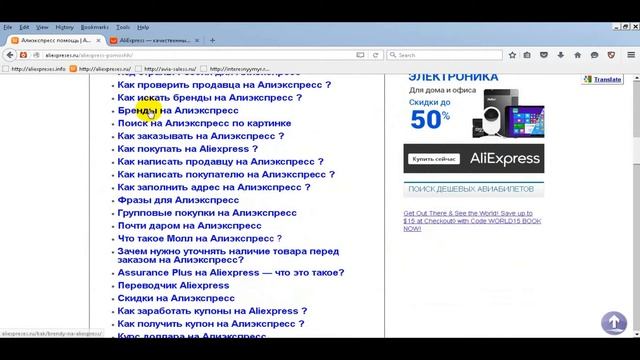Open the aliexpress.ru bookmark
Viewport: 640px width, 360px height.
[x=100, y=69]
